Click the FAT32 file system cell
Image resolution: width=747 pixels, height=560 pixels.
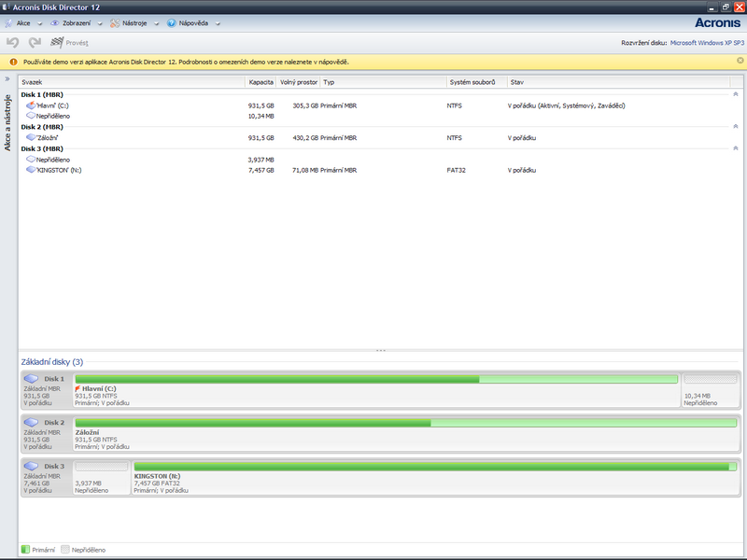coord(456,170)
